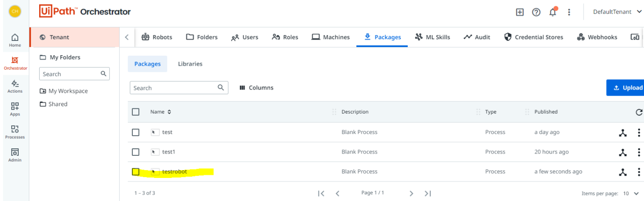This screenshot has height=201, width=644.
Task: Switch to the Libraries sub-tab
Action: [190, 64]
